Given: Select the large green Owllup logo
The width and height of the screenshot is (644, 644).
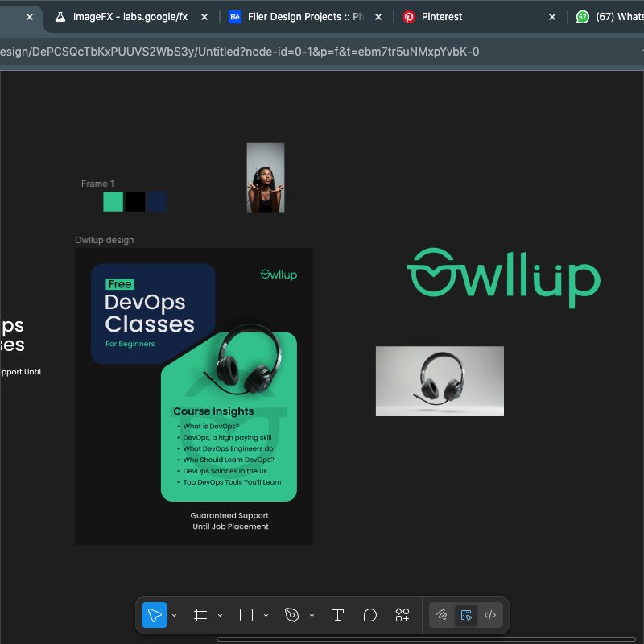Looking at the screenshot, I should tap(504, 277).
